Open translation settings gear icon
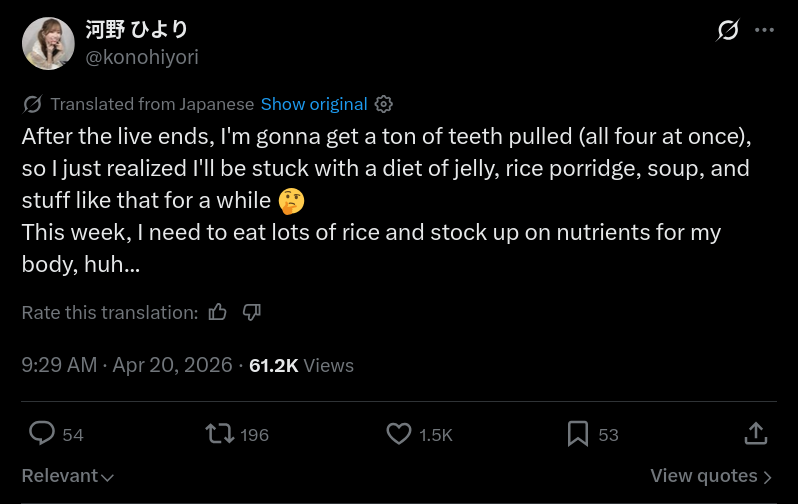Viewport: 798px width, 504px height. point(384,104)
